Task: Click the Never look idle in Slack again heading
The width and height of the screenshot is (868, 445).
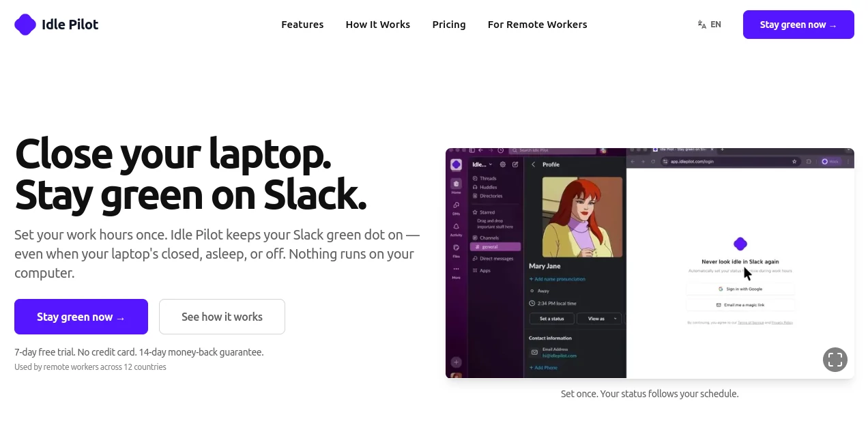Action: [x=740, y=261]
